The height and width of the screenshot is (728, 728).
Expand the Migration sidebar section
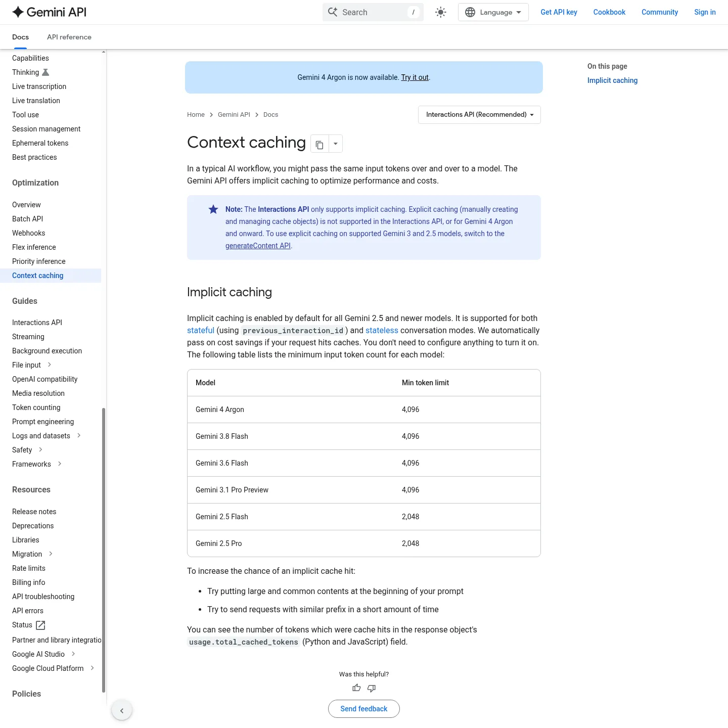(x=51, y=554)
